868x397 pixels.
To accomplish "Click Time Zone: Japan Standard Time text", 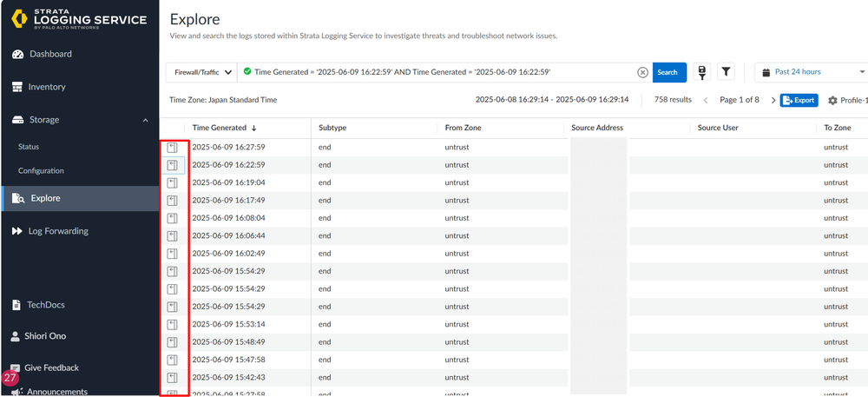I will click(x=223, y=100).
